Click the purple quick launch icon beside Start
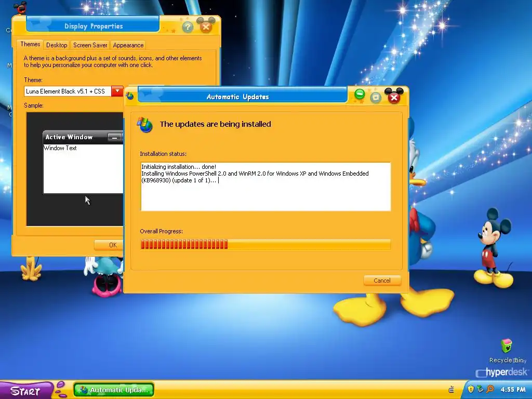 [61, 389]
